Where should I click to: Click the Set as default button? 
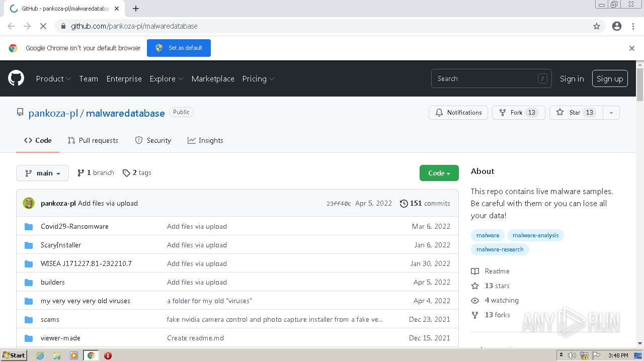179,48
